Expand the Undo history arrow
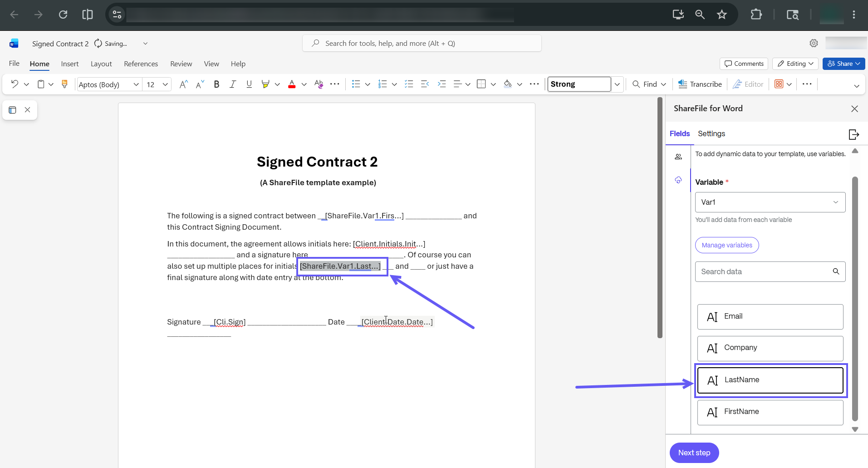This screenshot has height=468, width=868. click(26, 84)
